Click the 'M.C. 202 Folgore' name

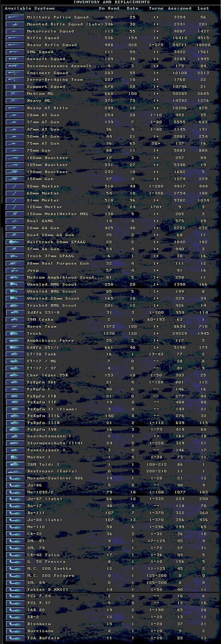[x=50, y=576]
